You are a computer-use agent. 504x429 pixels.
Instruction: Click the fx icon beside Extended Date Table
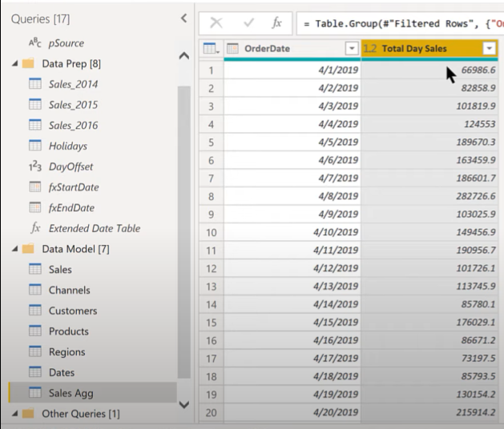(36, 228)
